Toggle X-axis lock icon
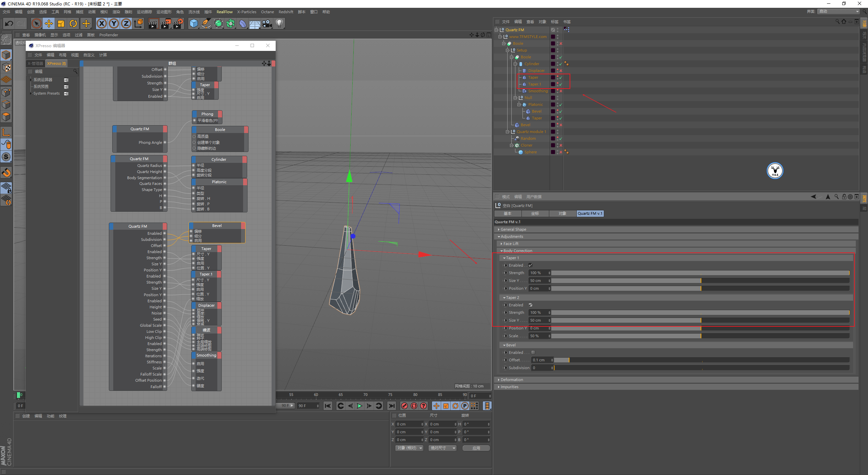 [x=101, y=23]
